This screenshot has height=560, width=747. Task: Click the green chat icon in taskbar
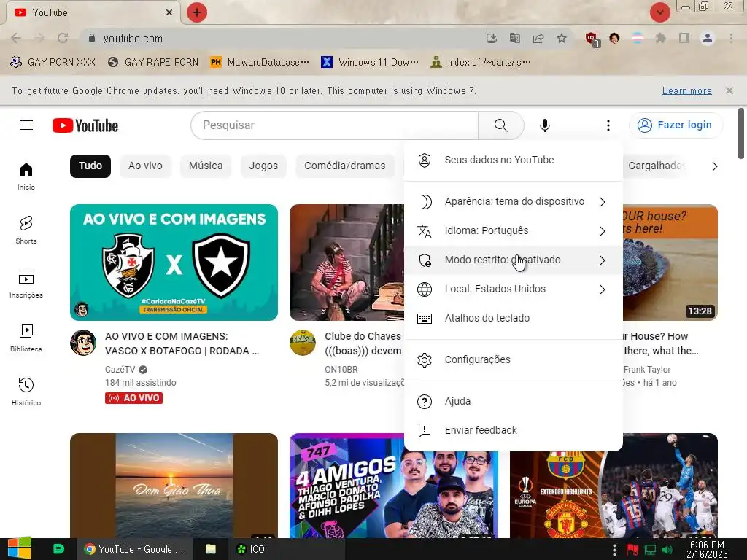[58, 549]
